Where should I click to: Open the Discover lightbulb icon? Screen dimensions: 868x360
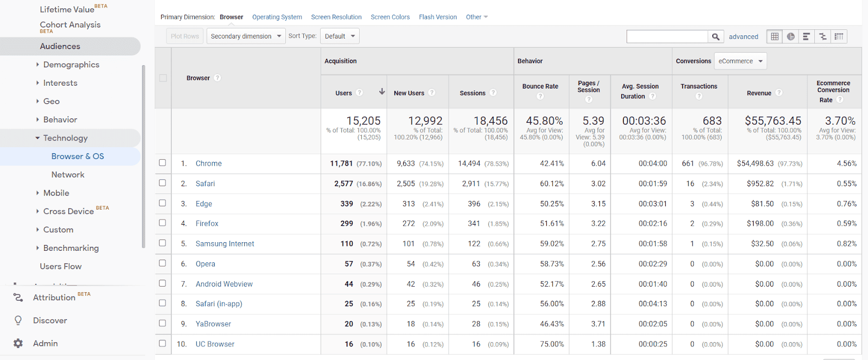point(18,320)
